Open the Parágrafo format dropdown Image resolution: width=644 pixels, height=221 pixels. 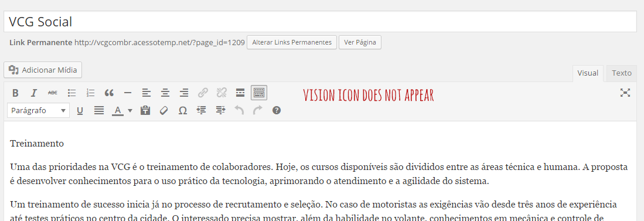point(38,110)
